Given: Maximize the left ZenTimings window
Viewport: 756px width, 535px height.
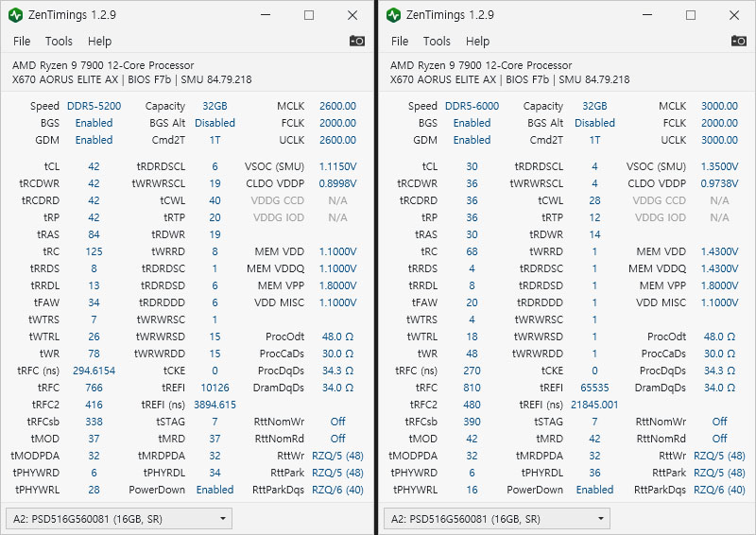Looking at the screenshot, I should point(309,15).
